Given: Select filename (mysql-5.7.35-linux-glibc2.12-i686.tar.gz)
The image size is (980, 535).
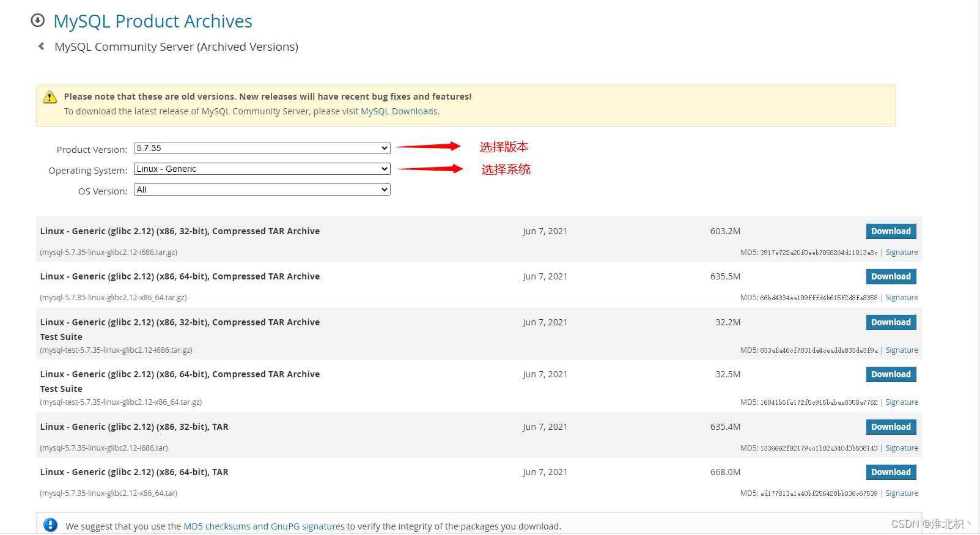Looking at the screenshot, I should tap(109, 252).
